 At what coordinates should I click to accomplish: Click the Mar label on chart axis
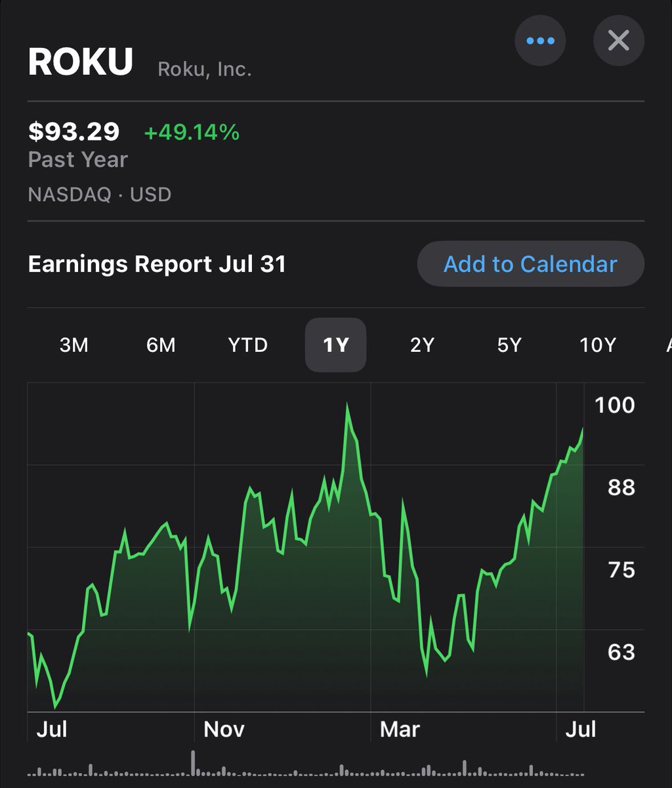(400, 729)
